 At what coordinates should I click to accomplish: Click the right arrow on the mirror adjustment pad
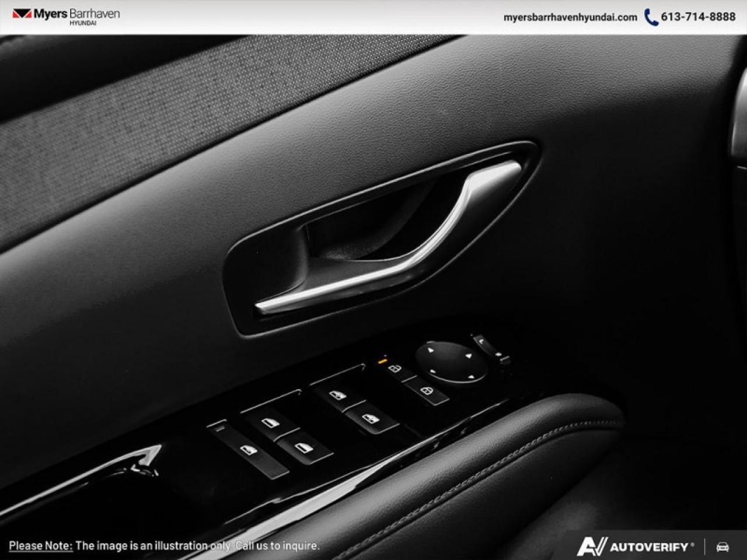(469, 357)
